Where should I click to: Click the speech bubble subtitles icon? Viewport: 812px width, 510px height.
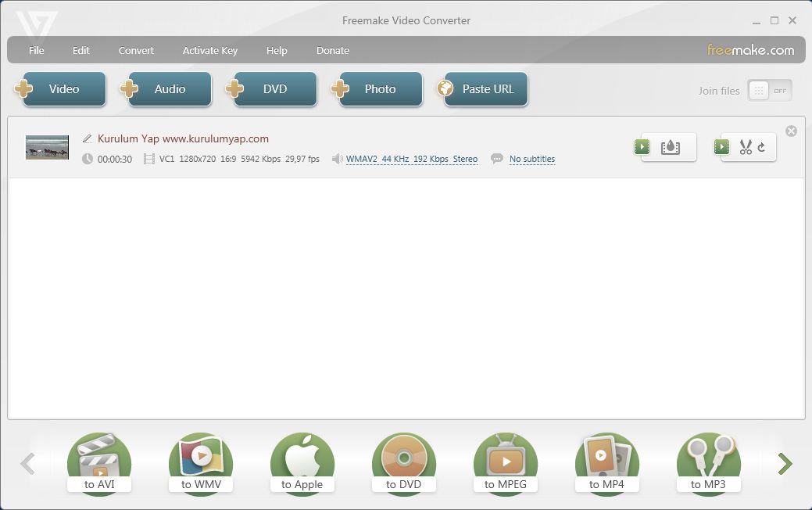(496, 159)
